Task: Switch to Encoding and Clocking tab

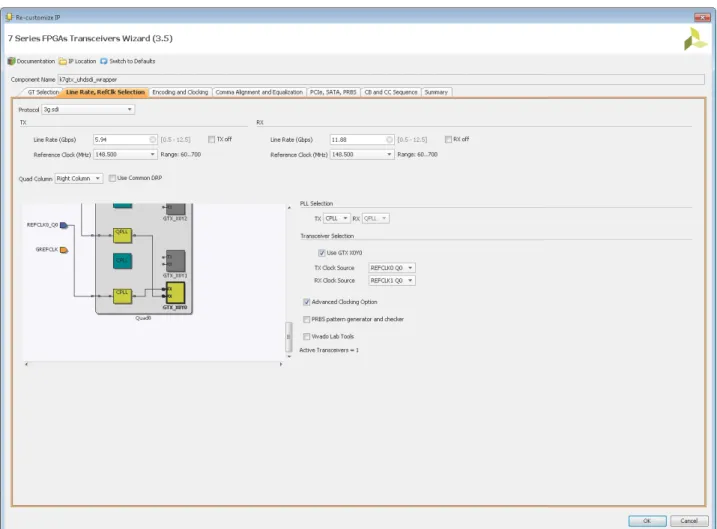Action: pyautogui.click(x=180, y=92)
